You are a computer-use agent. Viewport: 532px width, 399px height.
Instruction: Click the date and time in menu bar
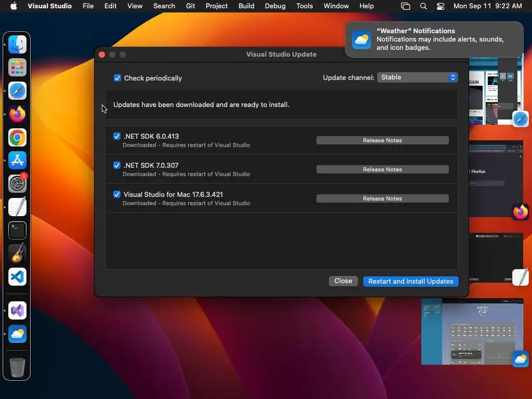487,6
